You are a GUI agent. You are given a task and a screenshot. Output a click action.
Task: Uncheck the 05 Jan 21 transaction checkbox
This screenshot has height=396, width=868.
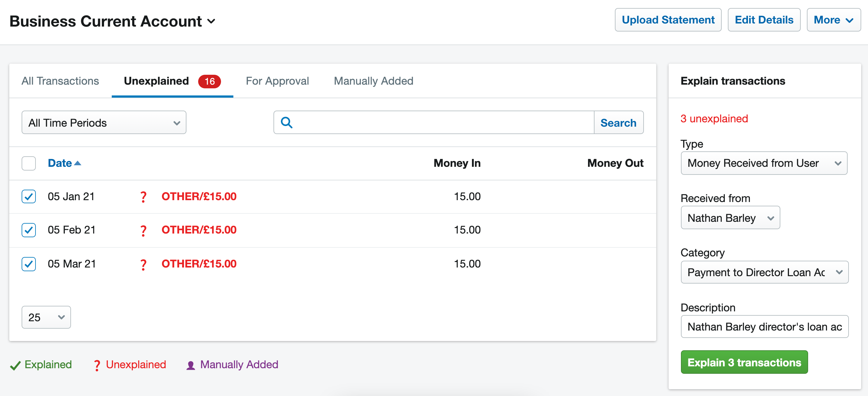pyautogui.click(x=29, y=196)
